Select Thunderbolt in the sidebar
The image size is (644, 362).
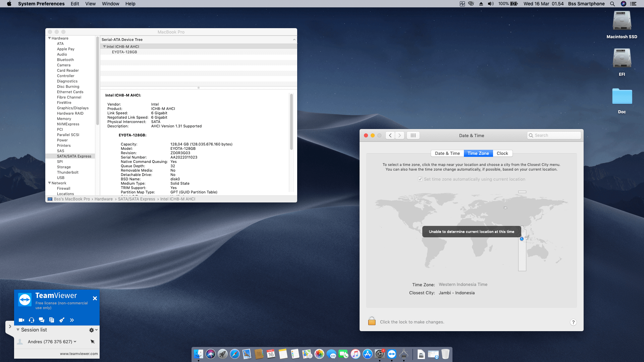point(68,172)
